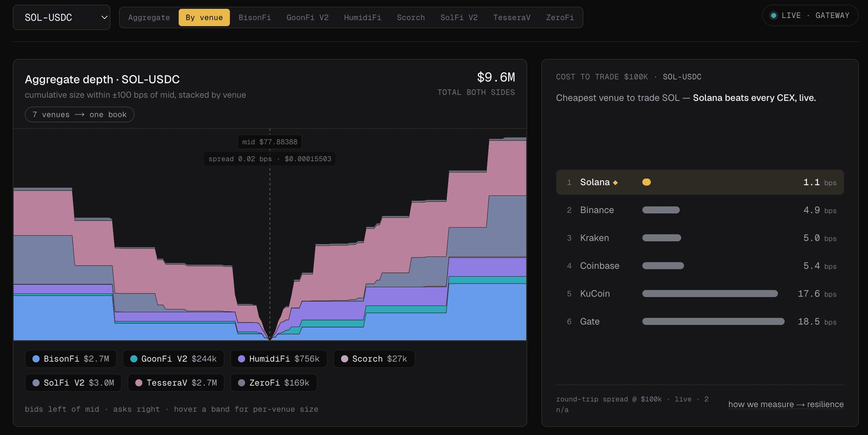Click the pink TesseraV color dot

tap(139, 383)
